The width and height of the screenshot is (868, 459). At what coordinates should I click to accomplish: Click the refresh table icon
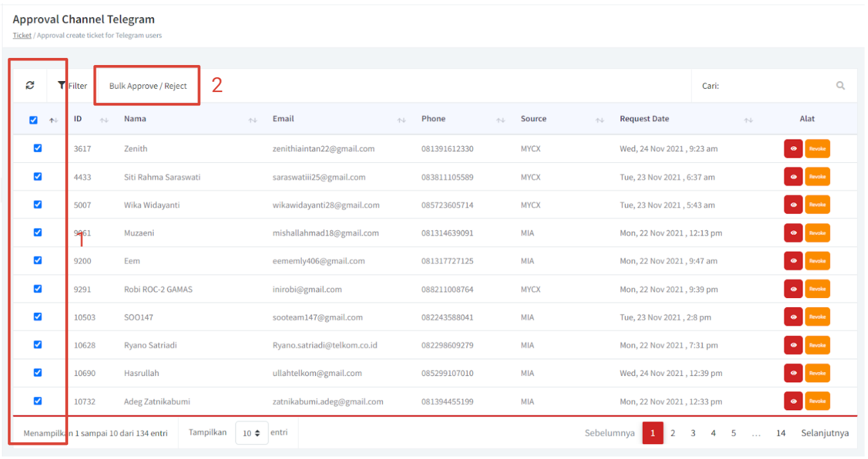[30, 86]
